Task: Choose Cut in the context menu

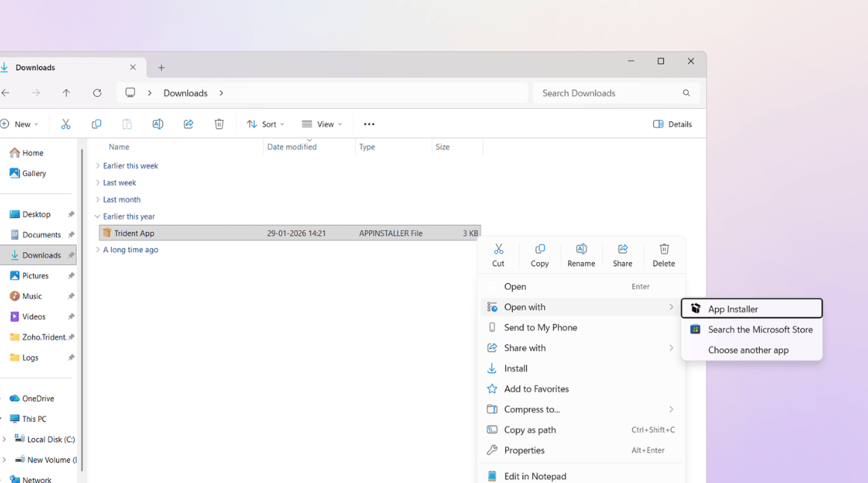Action: click(x=499, y=255)
